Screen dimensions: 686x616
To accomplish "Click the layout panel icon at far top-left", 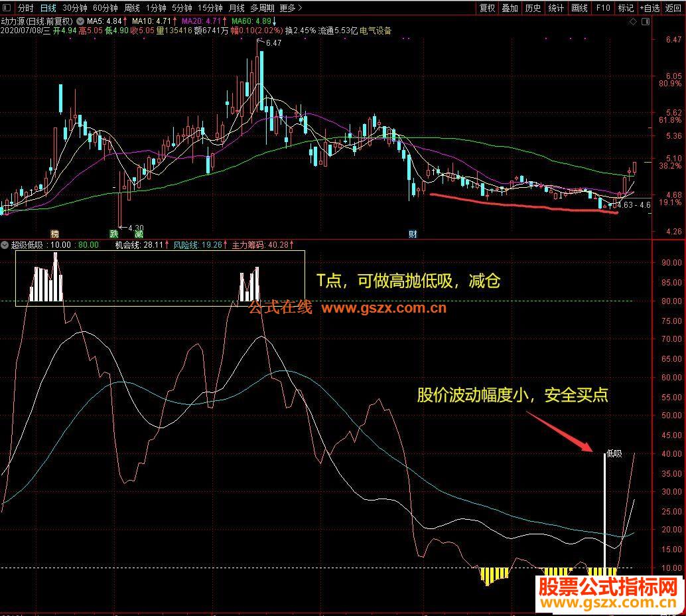I will pyautogui.click(x=7, y=8).
